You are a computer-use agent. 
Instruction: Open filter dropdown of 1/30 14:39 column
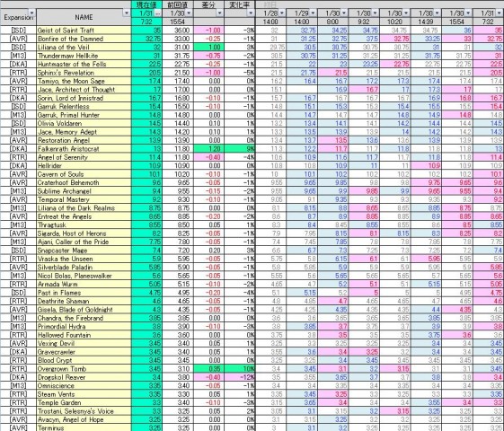(x=438, y=13)
